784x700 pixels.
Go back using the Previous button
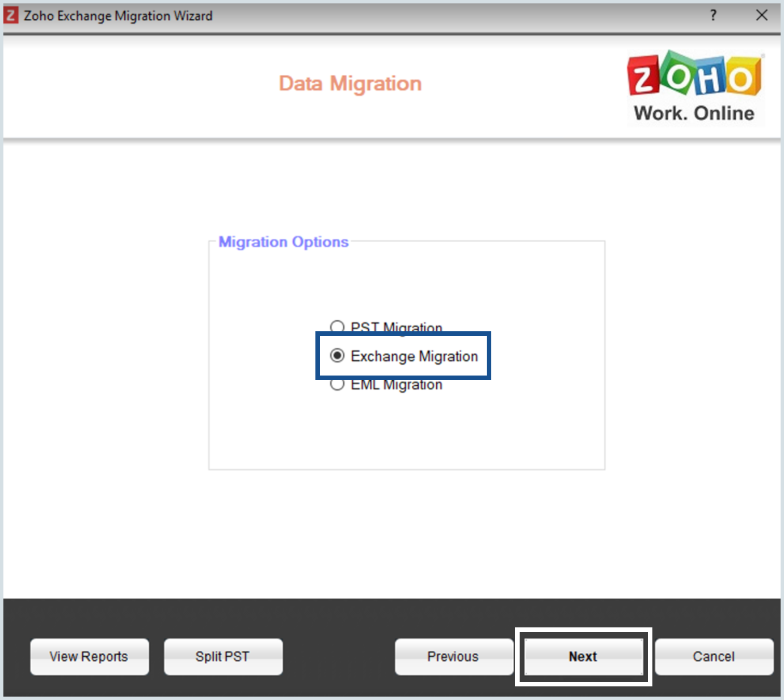[x=452, y=656]
